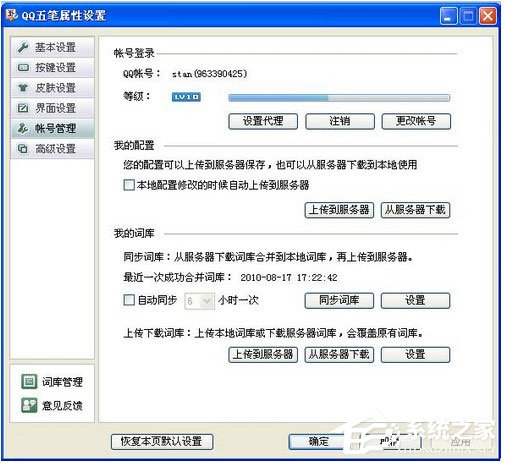The height and width of the screenshot is (463, 505).
Task: Click the green 意见反馈 feedback icon
Action: tap(29, 405)
